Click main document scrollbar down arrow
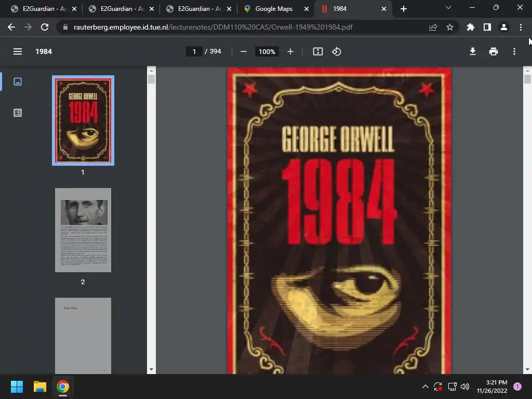This screenshot has width=532, height=399. [527, 369]
